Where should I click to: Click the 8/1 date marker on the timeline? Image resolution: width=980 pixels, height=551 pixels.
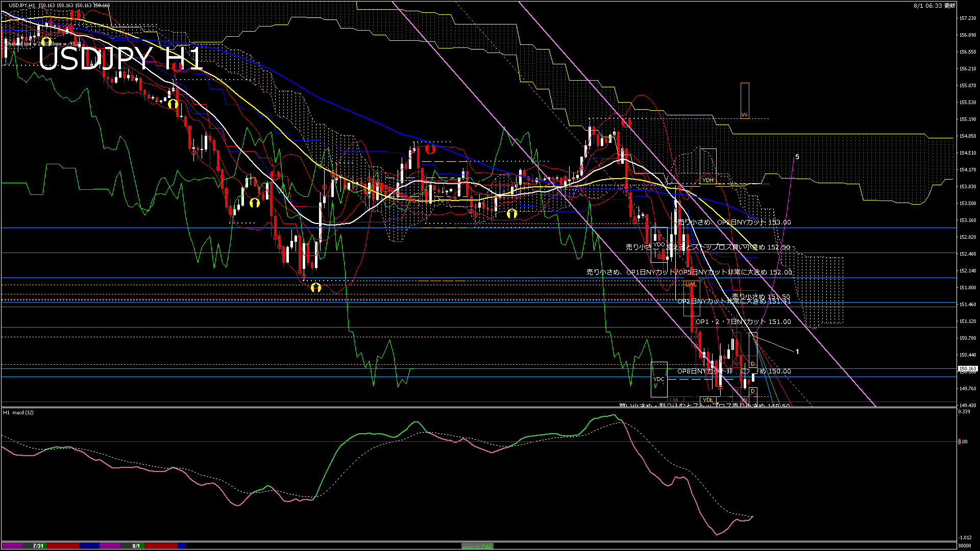[x=136, y=546]
